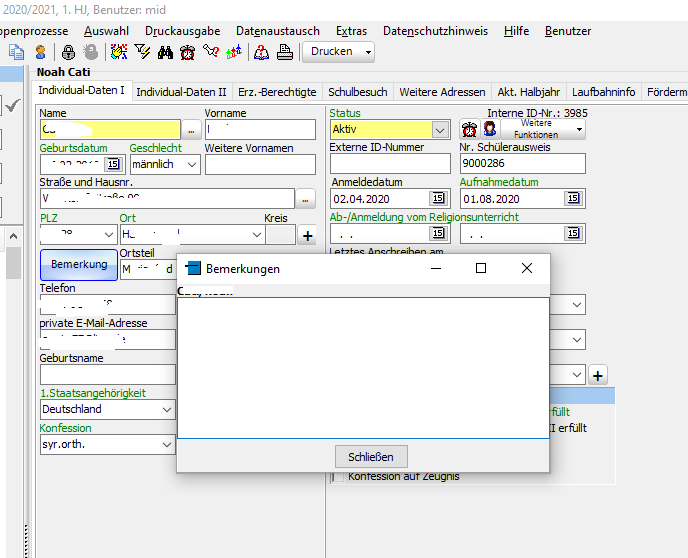Toggle the Konfession auf Zeugnis checkbox
Screen dimensions: 688x558
point(337,476)
